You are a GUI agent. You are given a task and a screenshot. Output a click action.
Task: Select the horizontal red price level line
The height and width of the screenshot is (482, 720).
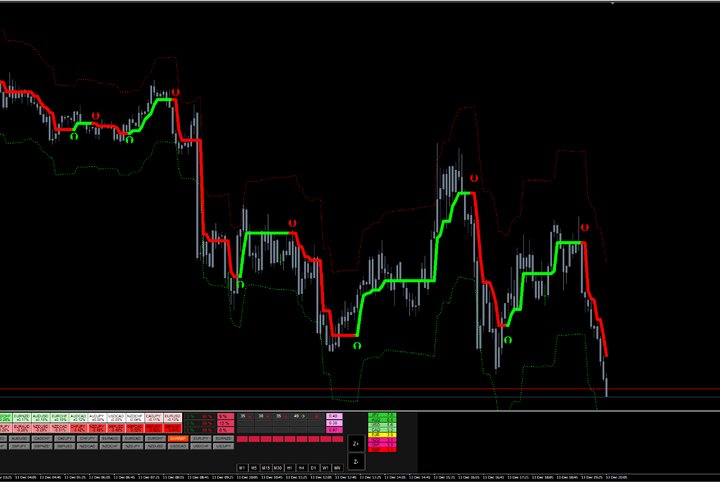point(360,389)
